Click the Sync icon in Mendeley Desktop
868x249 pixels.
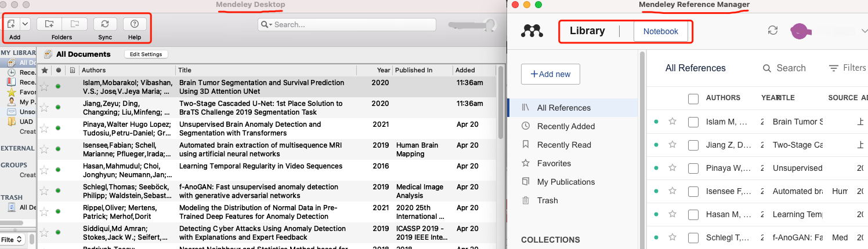click(x=105, y=24)
